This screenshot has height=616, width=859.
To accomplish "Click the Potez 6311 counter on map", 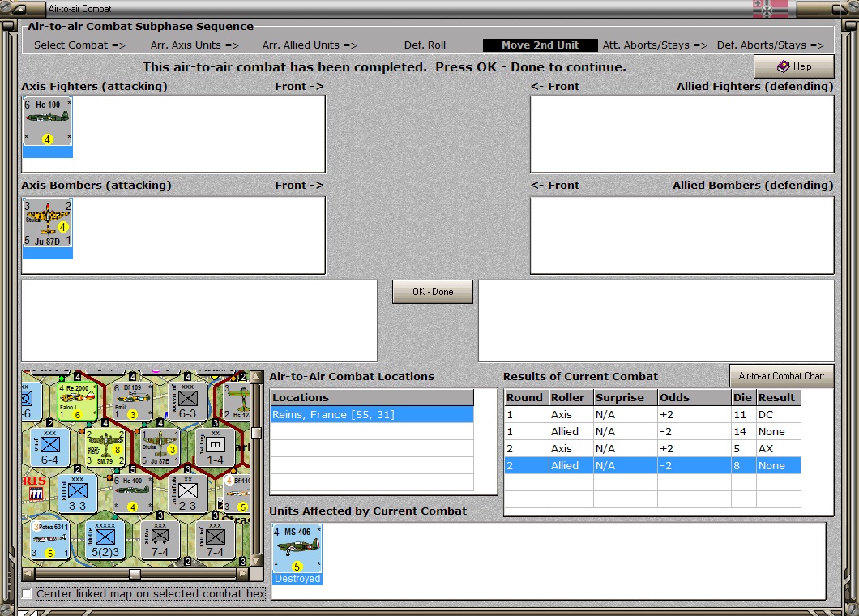I will click(x=50, y=540).
